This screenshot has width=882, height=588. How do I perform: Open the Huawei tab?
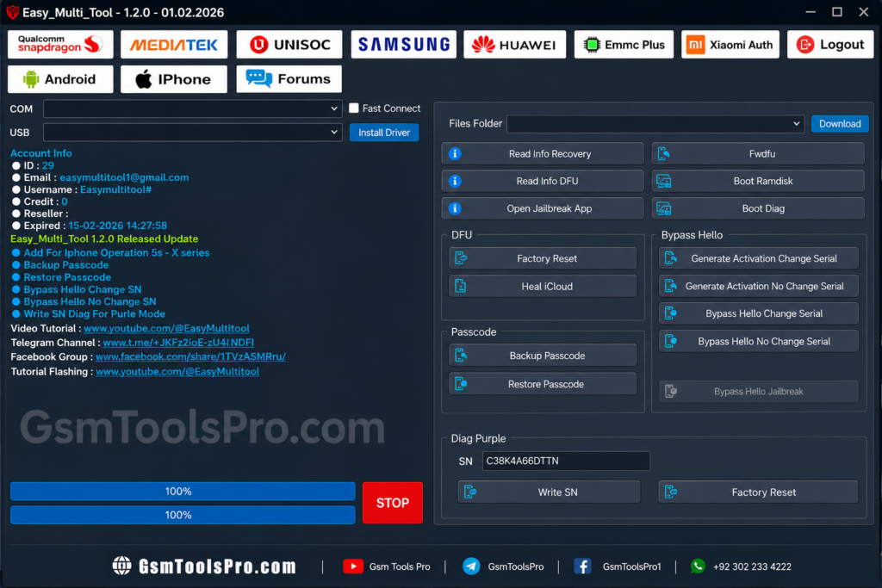(514, 45)
